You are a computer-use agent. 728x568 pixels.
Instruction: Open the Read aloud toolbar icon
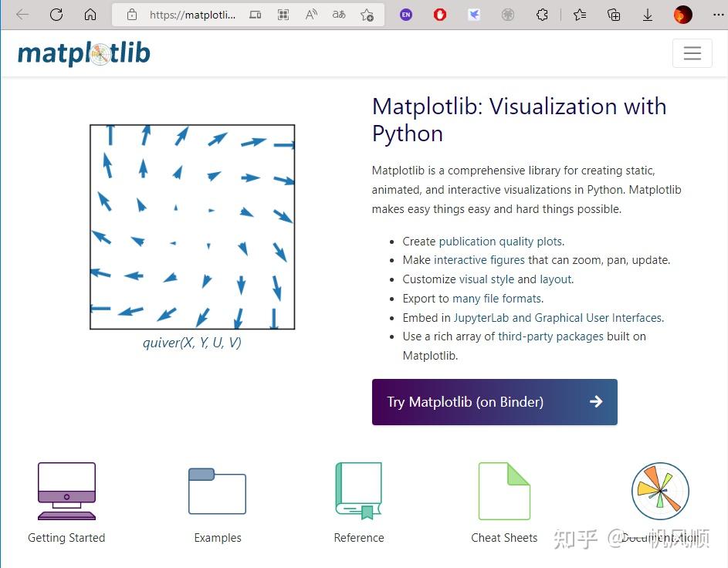coord(310,15)
